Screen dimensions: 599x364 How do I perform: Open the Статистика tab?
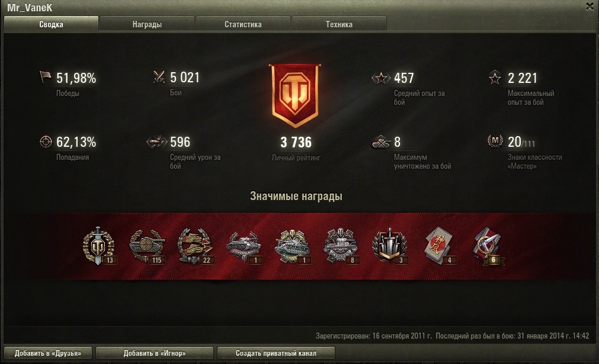(x=243, y=24)
